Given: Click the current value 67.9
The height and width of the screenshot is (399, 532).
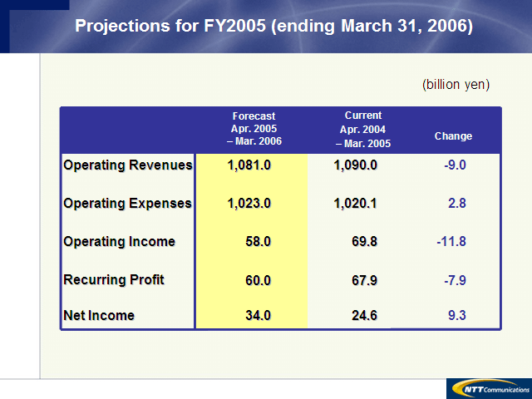Looking at the screenshot, I should (x=364, y=281).
